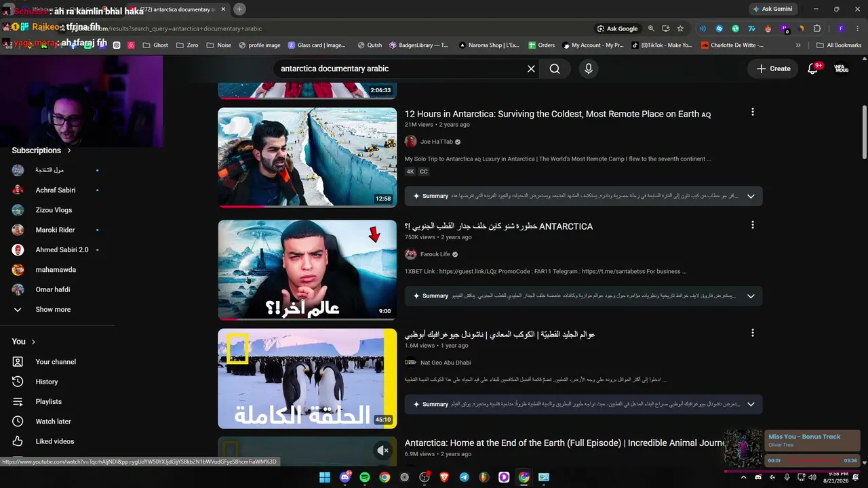Image resolution: width=868 pixels, height=488 pixels.
Task: Open options for the Farouk Life ANTARCTICA video
Action: click(752, 224)
